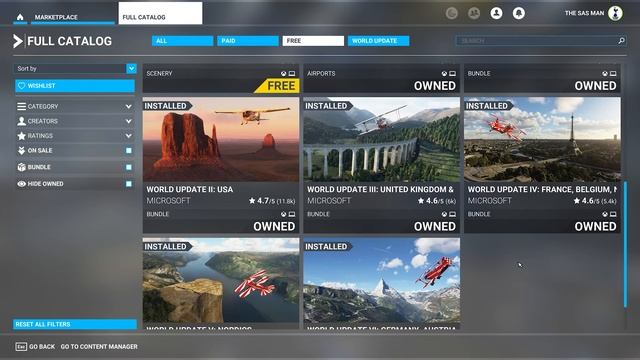Click Reset All Filters
640x360 pixels.
tap(75, 324)
